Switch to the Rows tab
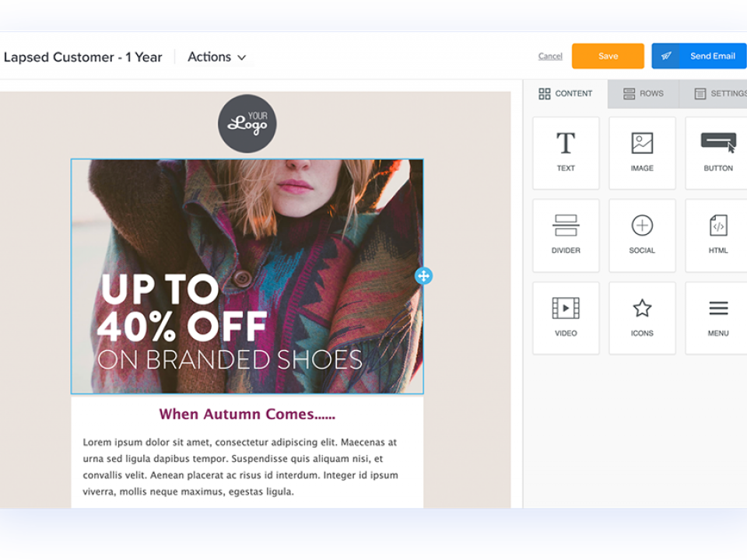 point(644,93)
